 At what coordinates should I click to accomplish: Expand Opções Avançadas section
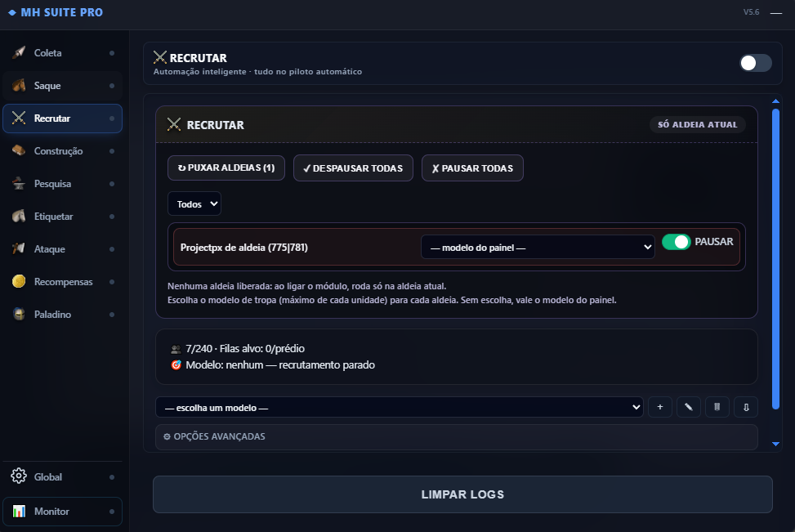[x=456, y=436]
